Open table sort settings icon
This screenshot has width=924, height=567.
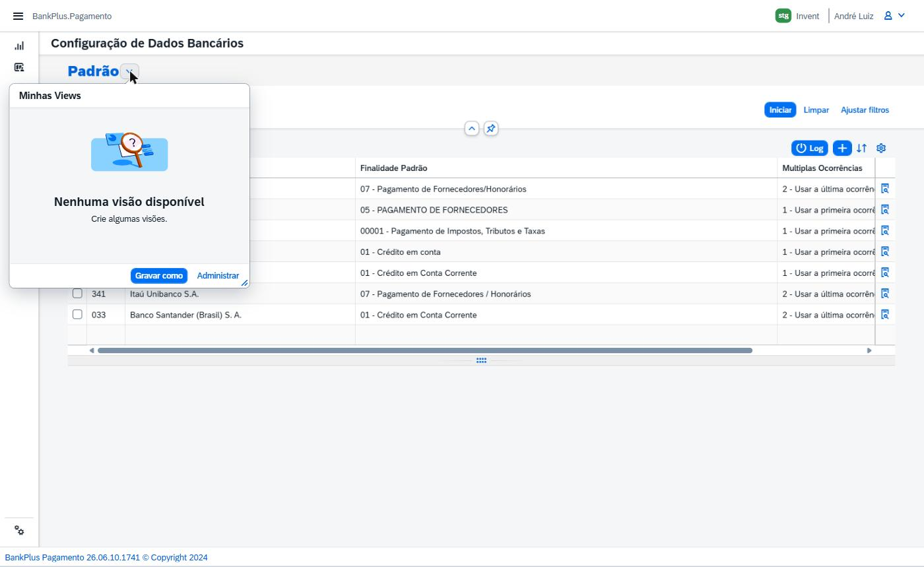click(x=861, y=148)
